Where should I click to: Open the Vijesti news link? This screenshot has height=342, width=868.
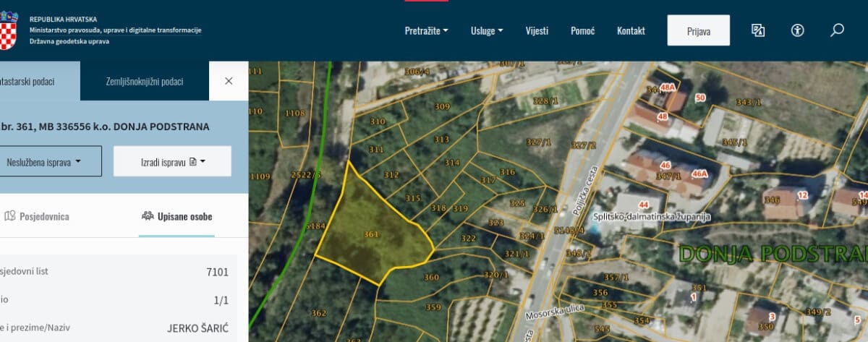[x=537, y=31]
